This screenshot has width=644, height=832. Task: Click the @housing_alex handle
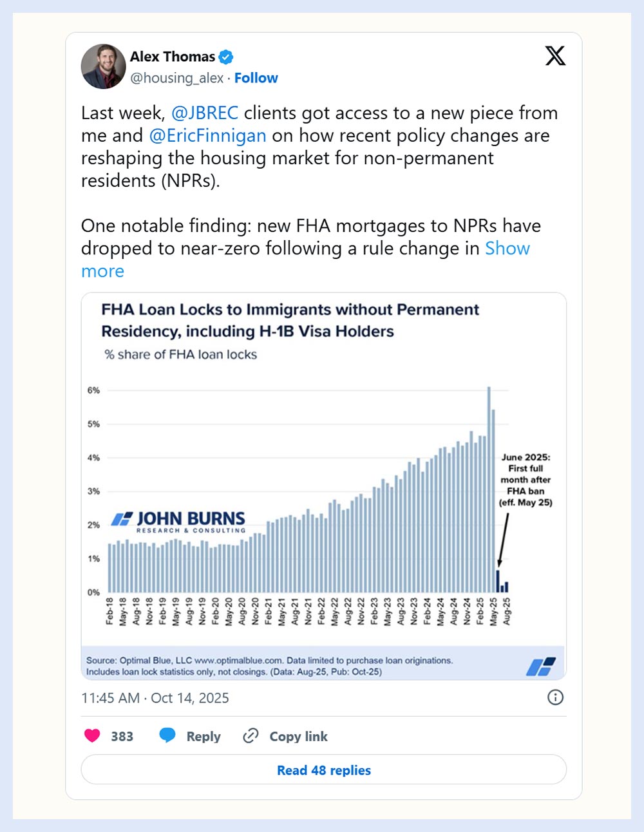[x=177, y=78]
